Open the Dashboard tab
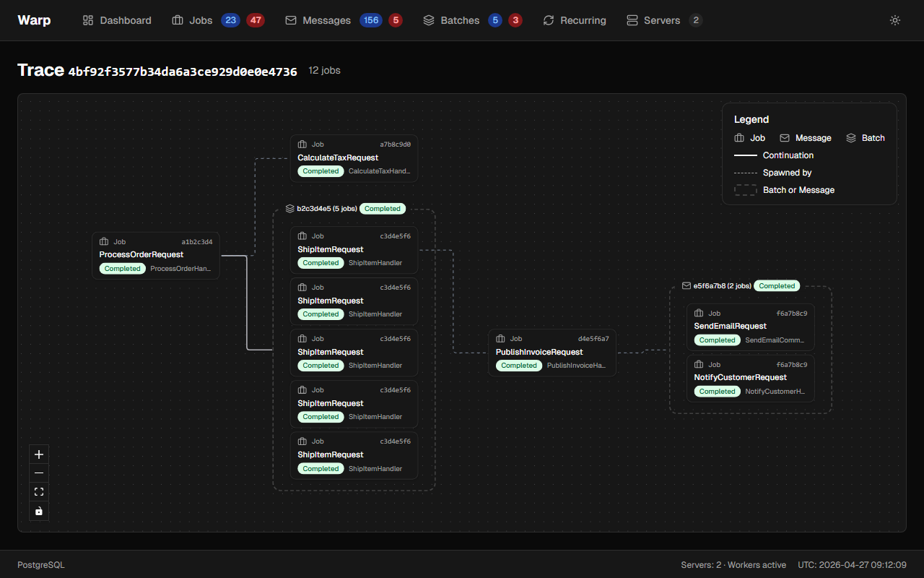Viewport: 924px width, 578px height. click(x=117, y=20)
